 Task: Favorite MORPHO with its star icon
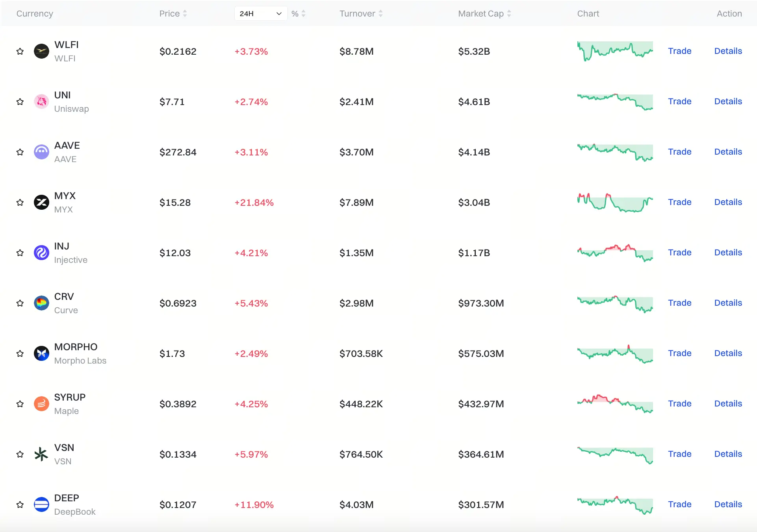pyautogui.click(x=20, y=354)
